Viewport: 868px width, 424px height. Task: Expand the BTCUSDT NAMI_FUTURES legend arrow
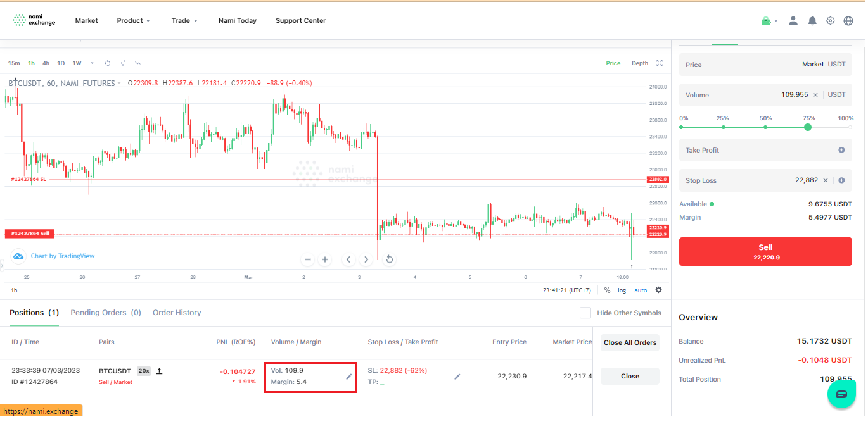coord(118,84)
